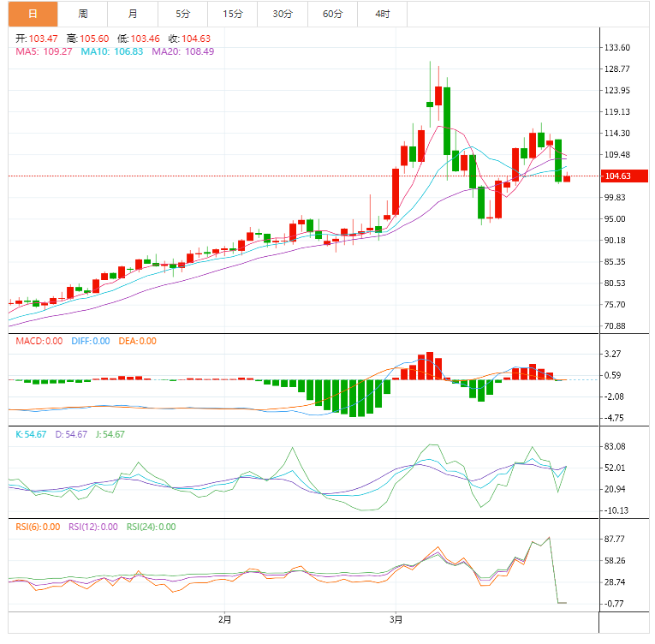
Task: Click the 123.95 price axis label
Action: point(617,90)
